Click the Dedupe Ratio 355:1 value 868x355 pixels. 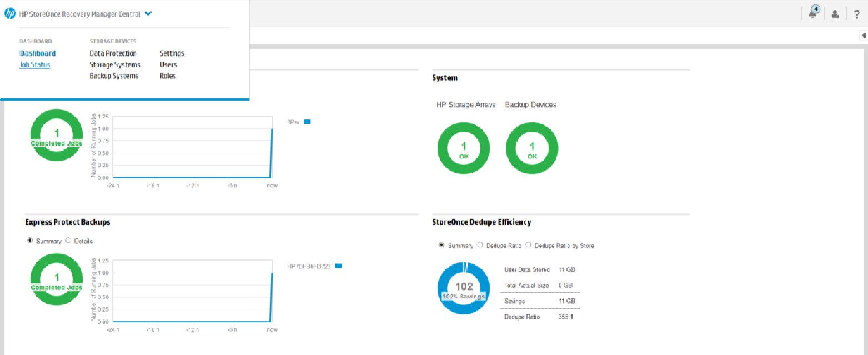click(x=565, y=317)
